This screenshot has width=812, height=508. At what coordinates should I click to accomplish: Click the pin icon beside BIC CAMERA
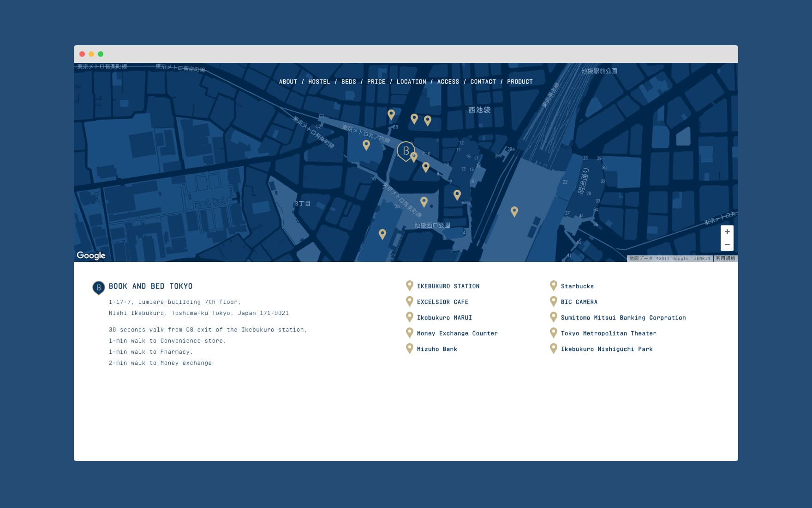pyautogui.click(x=553, y=302)
